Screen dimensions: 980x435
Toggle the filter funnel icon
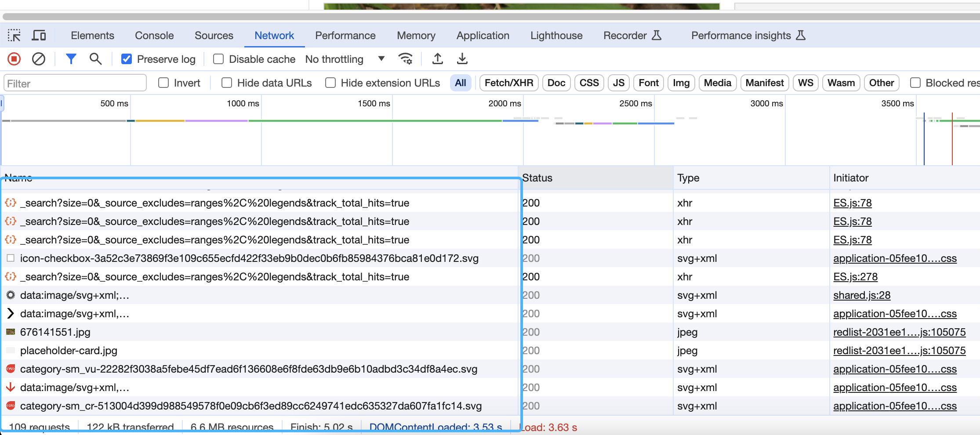[x=71, y=59]
